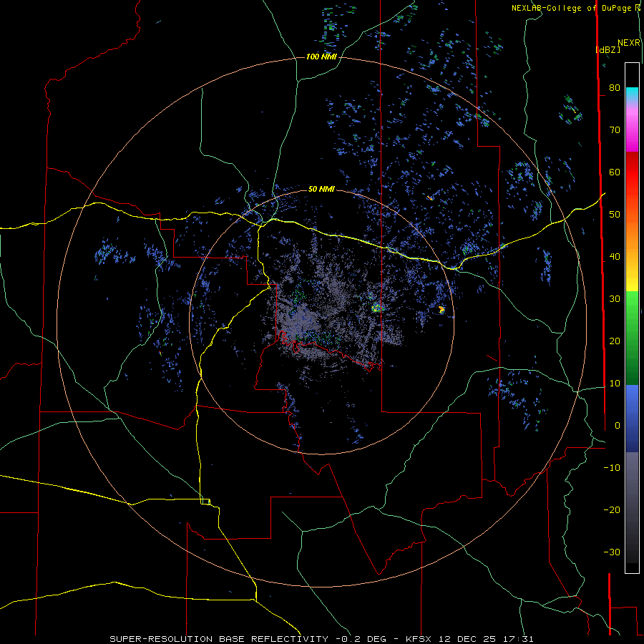The height and width of the screenshot is (644, 644).
Task: Click the 20 value on the dBZ scale
Action: point(615,341)
